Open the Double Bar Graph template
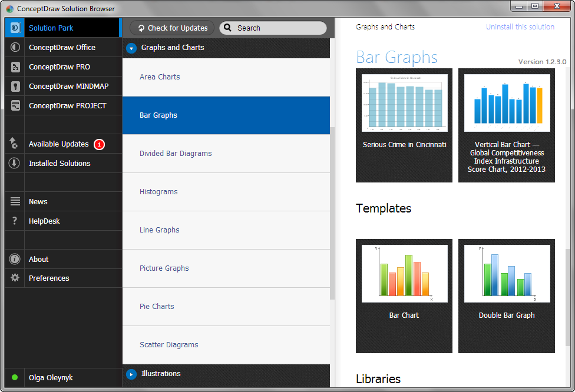 point(507,296)
